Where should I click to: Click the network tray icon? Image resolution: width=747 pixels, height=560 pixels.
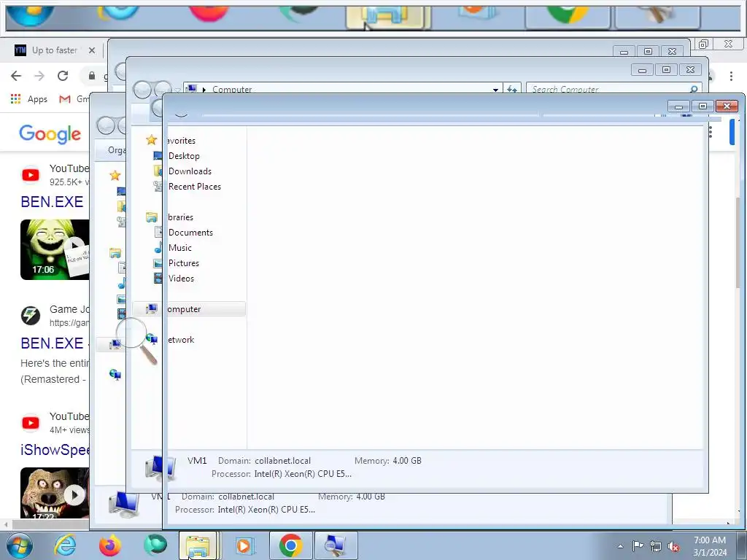point(656,546)
